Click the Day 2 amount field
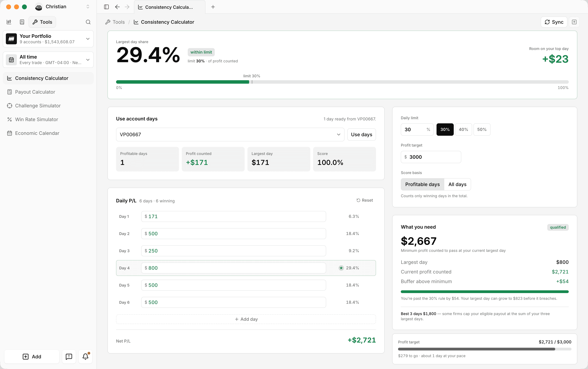The height and width of the screenshot is (369, 588). 233,234
